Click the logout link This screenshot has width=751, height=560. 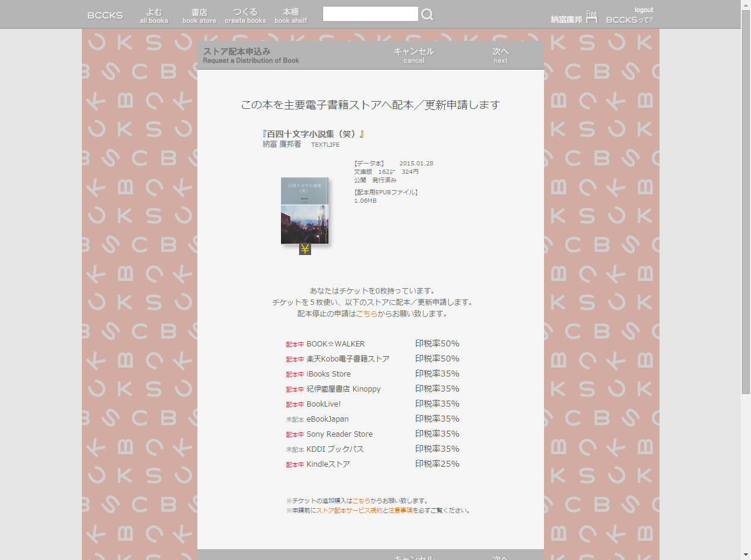(643, 10)
